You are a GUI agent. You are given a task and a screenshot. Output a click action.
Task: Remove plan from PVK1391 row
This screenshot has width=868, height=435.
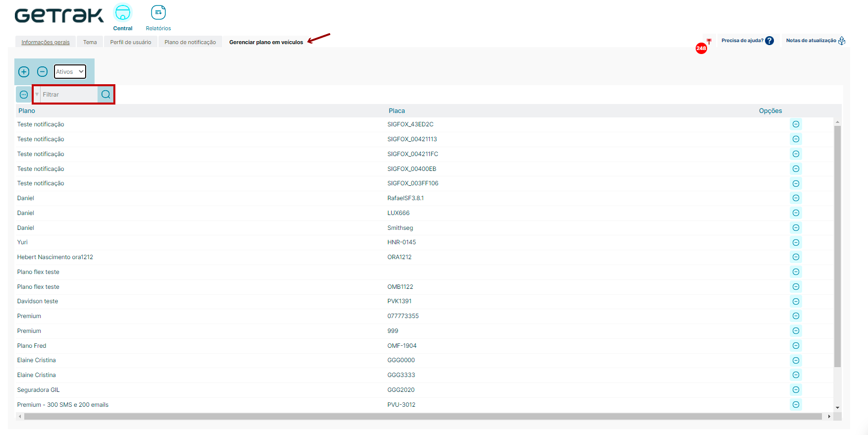(x=796, y=301)
